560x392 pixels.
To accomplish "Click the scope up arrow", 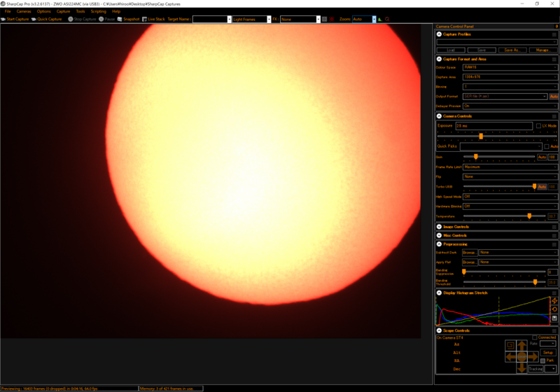I will pyautogui.click(x=521, y=346).
